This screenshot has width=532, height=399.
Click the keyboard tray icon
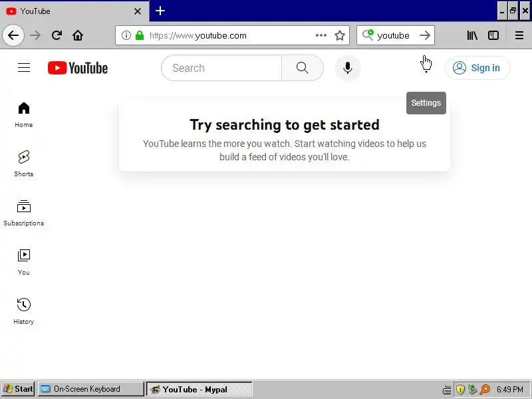[447, 390]
